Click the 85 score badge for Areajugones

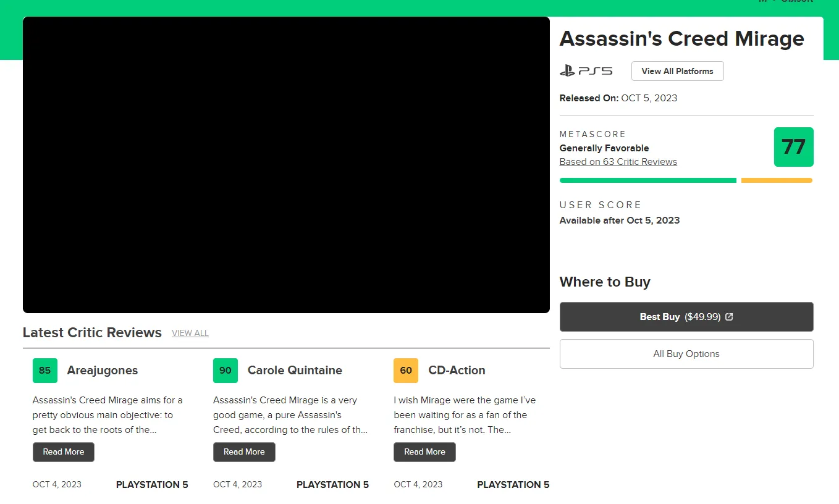45,371
